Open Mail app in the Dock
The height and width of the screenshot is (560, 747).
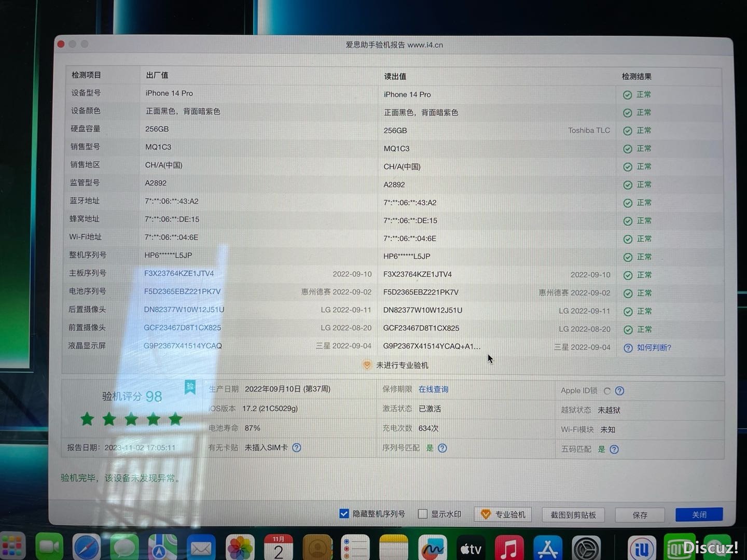[201, 548]
